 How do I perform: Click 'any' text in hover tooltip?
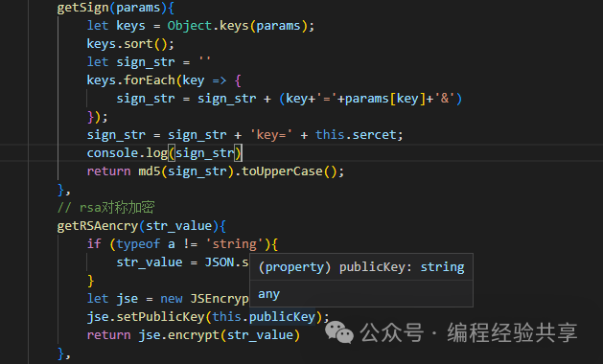pos(268,294)
